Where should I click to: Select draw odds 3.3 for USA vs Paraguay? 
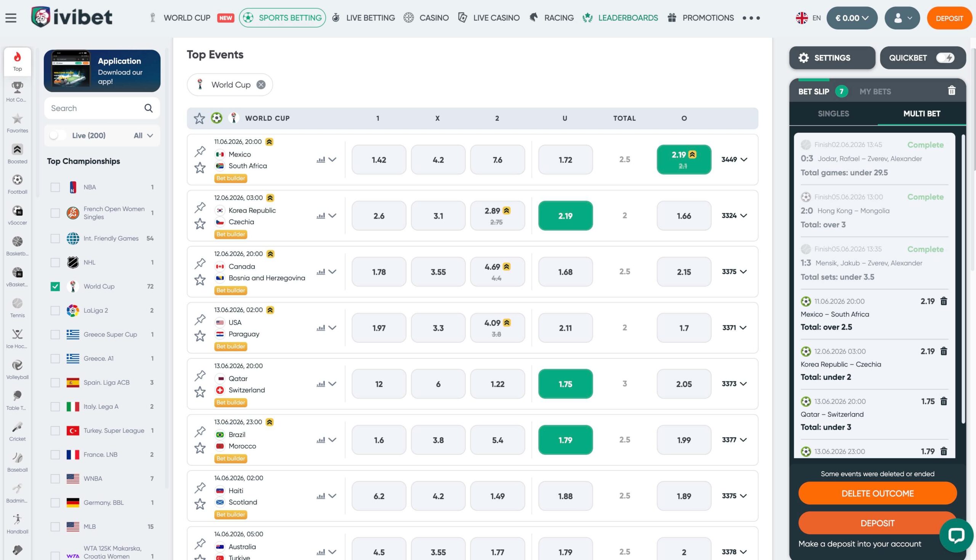click(x=438, y=328)
